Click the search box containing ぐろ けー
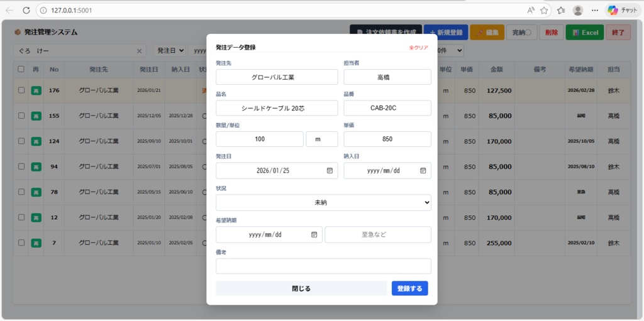 (79, 51)
